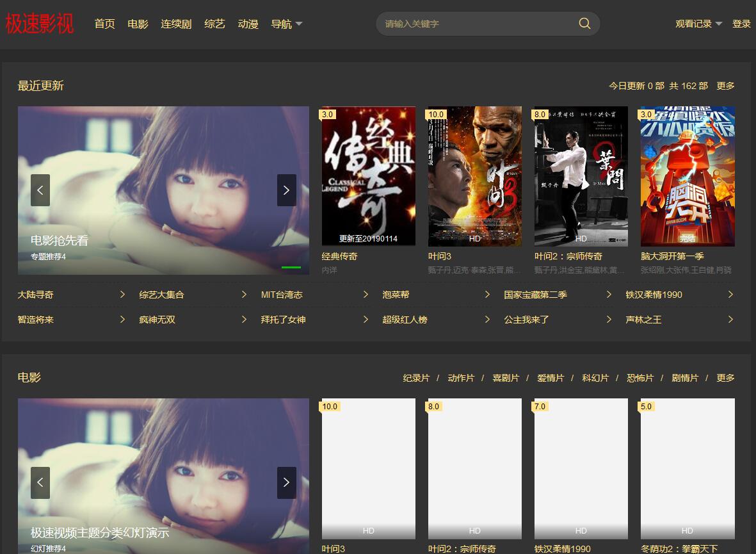Switch to the 动漫 navigation item
This screenshot has height=554, width=756.
(x=248, y=24)
